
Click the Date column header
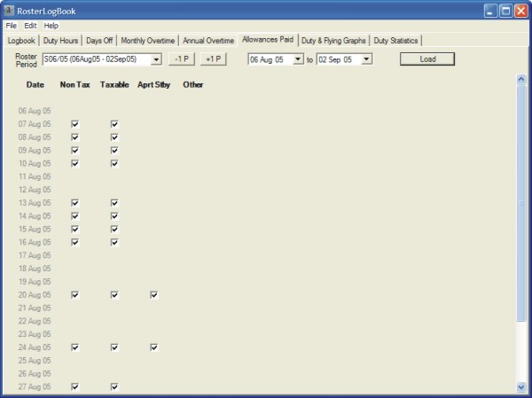click(35, 85)
